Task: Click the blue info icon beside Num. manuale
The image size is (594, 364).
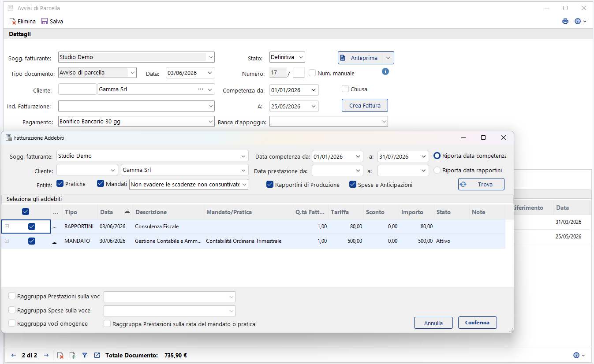Action: [x=385, y=71]
